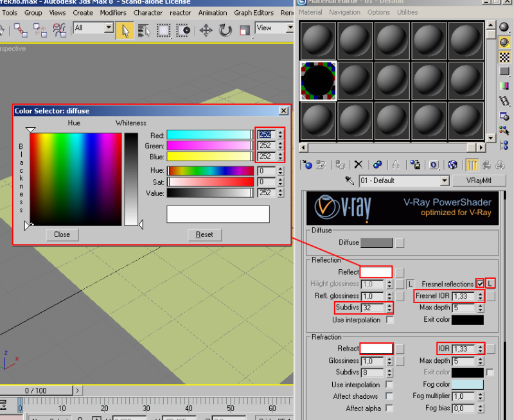514x420 pixels.
Task: Click the Fog multiplier spinner arrows
Action: 480,396
